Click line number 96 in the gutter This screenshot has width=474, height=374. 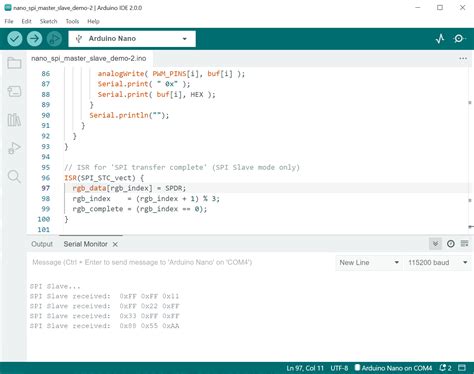[x=46, y=178]
